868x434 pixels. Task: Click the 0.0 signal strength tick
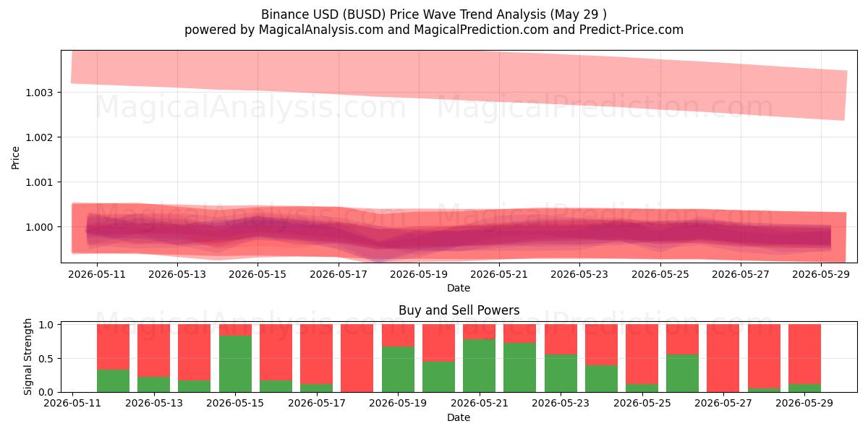pyautogui.click(x=47, y=392)
